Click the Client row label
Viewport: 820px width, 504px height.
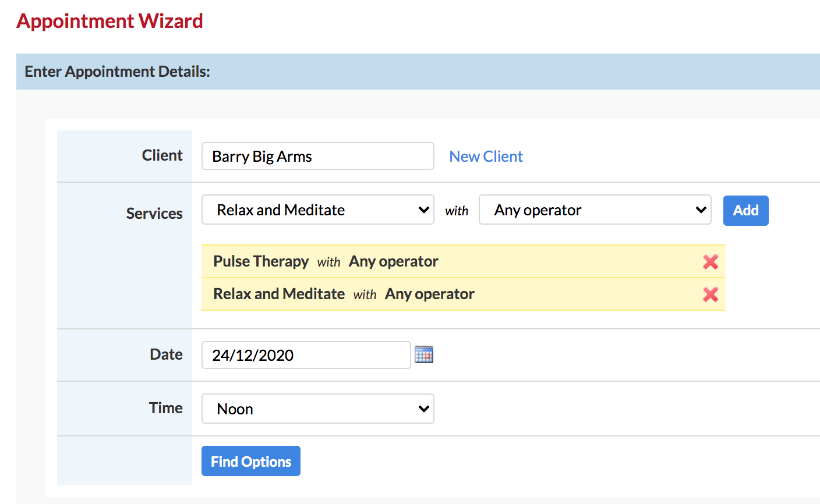(x=162, y=155)
